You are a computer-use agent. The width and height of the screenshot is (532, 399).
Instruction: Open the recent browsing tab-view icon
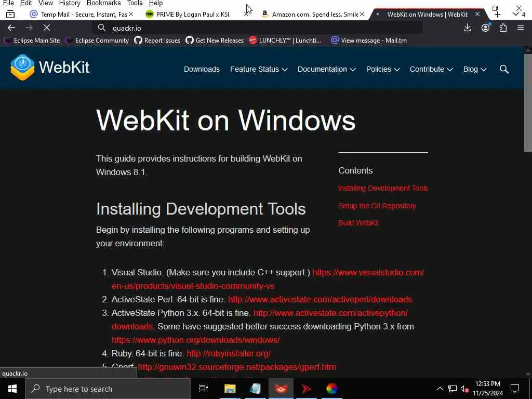click(x=10, y=14)
